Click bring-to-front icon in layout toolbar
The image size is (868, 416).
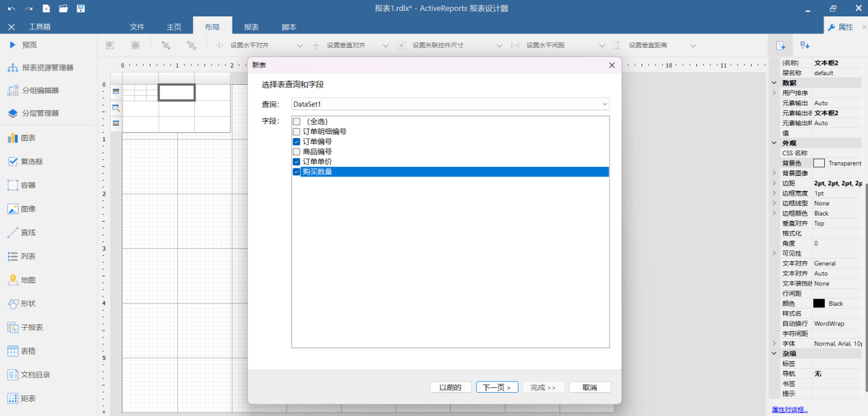tap(166, 45)
